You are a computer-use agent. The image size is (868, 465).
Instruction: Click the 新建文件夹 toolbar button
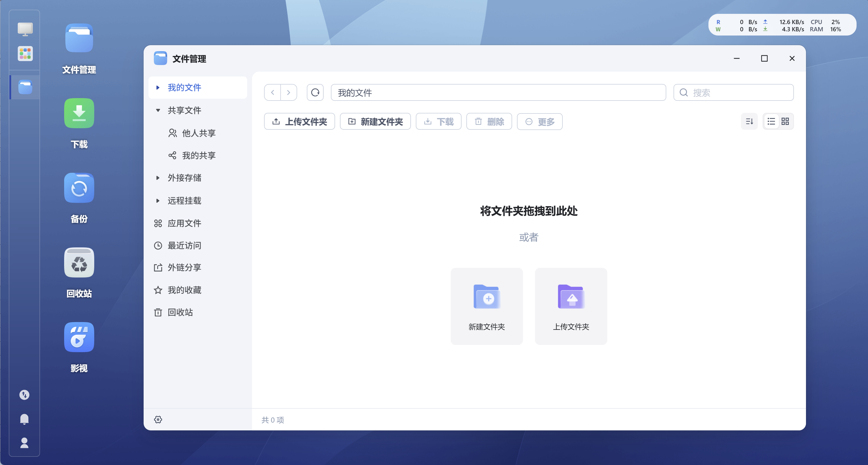[375, 121]
